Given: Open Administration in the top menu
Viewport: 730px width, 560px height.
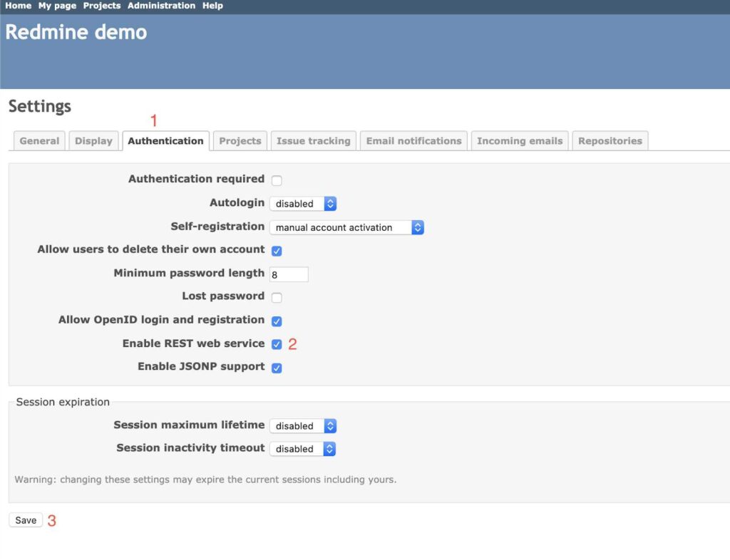Looking at the screenshot, I should [161, 6].
